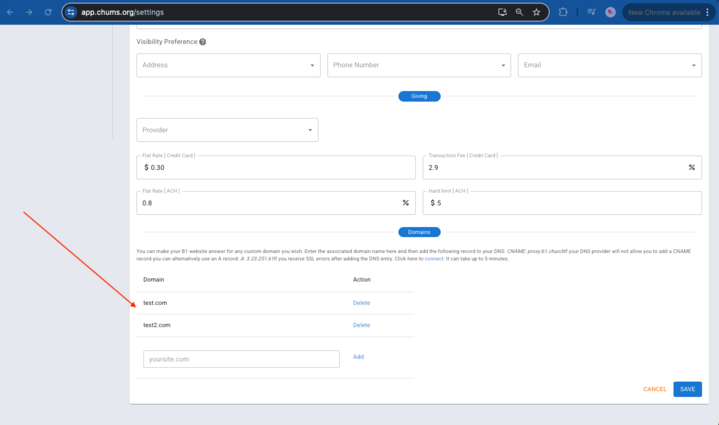The height and width of the screenshot is (425, 719).
Task: Click the site info icon beside the URL
Action: (71, 12)
